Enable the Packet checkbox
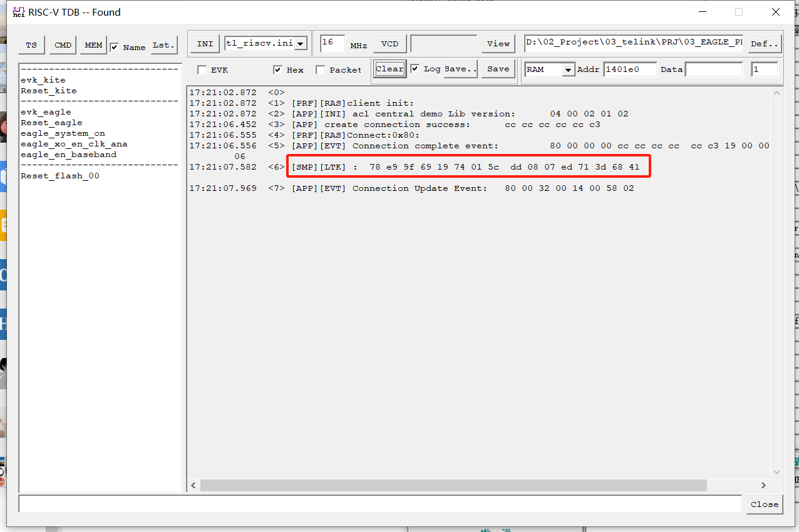The width and height of the screenshot is (799, 532). (x=321, y=70)
